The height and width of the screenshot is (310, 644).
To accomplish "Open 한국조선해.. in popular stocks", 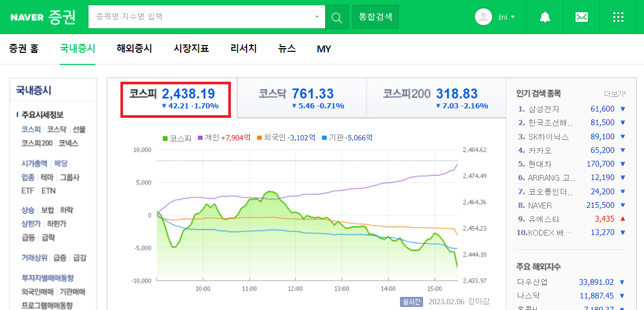I will click(x=550, y=123).
